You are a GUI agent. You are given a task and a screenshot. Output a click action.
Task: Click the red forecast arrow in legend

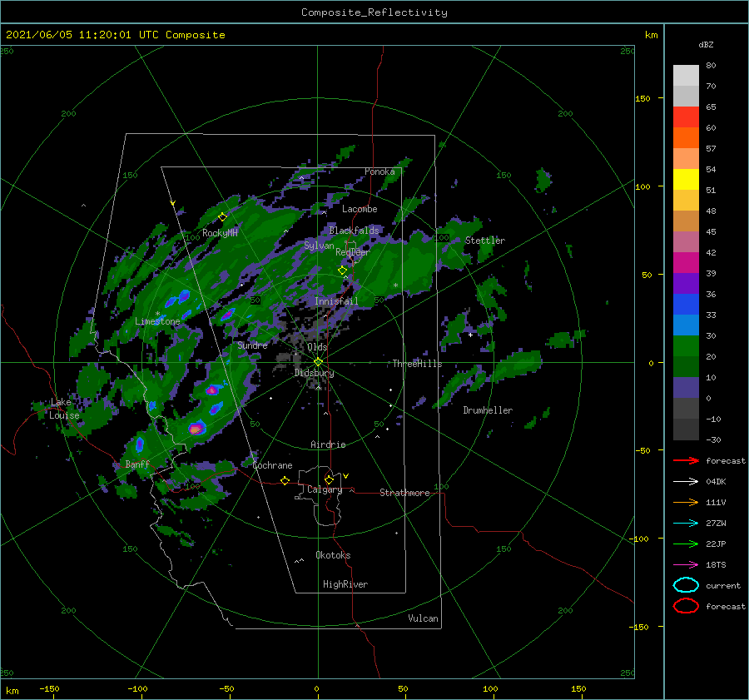[686, 460]
